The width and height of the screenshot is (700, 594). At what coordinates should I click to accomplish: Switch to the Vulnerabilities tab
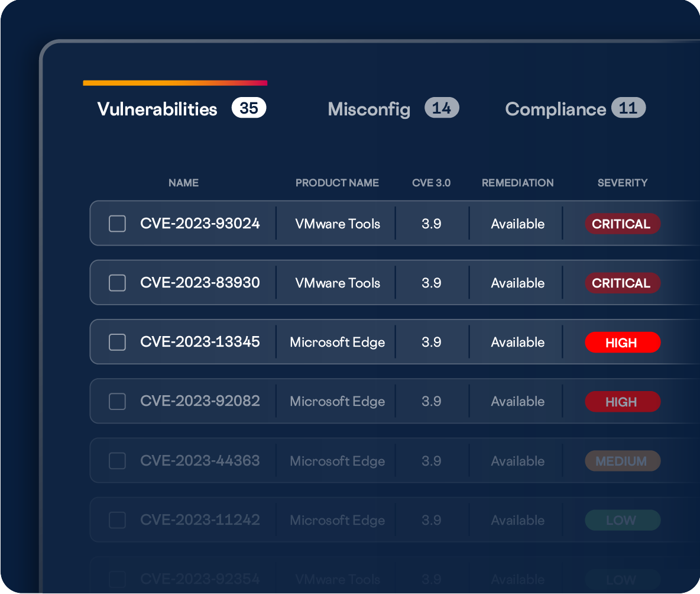[157, 109]
